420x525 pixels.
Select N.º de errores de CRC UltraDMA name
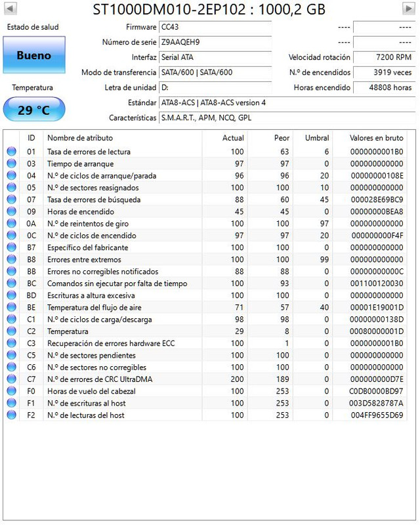[100, 379]
